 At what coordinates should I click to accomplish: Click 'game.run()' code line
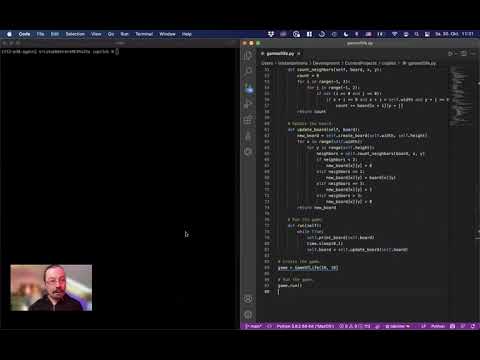click(x=290, y=286)
